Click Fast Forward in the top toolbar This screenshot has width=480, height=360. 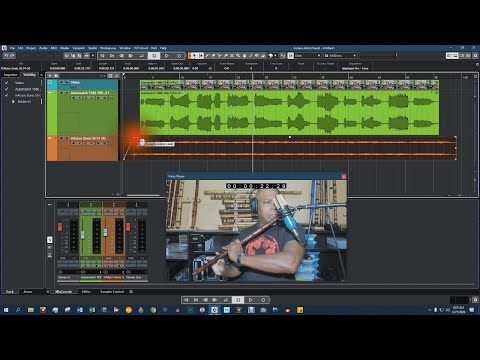click(131, 56)
